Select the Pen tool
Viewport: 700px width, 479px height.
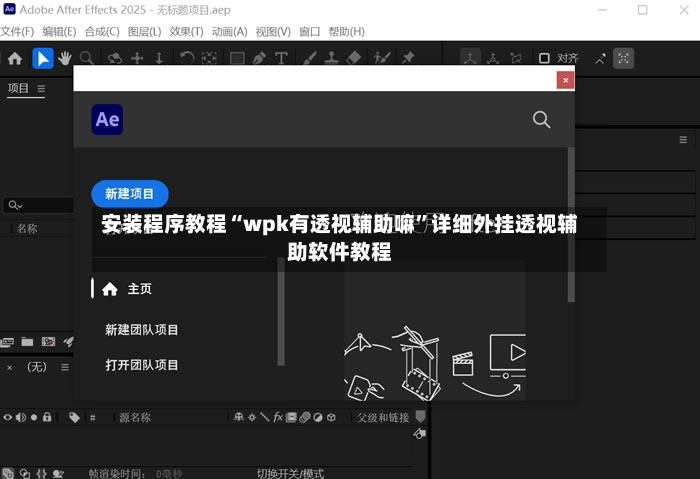point(259,58)
